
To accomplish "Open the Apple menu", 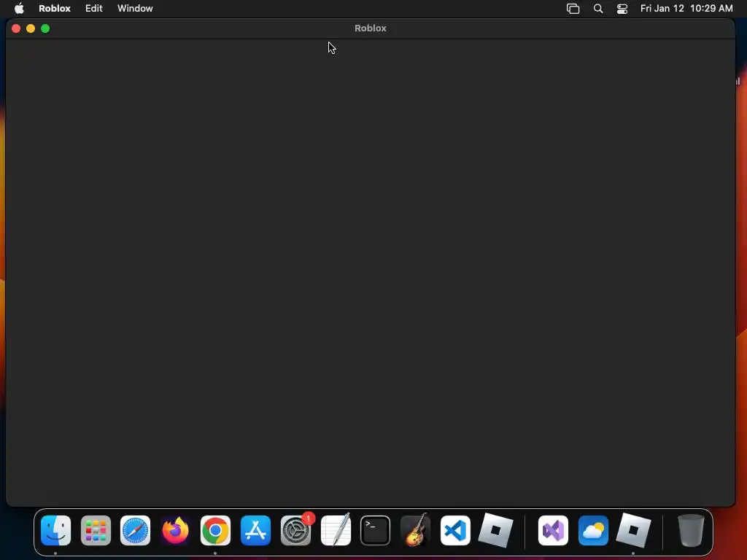I will point(19,9).
